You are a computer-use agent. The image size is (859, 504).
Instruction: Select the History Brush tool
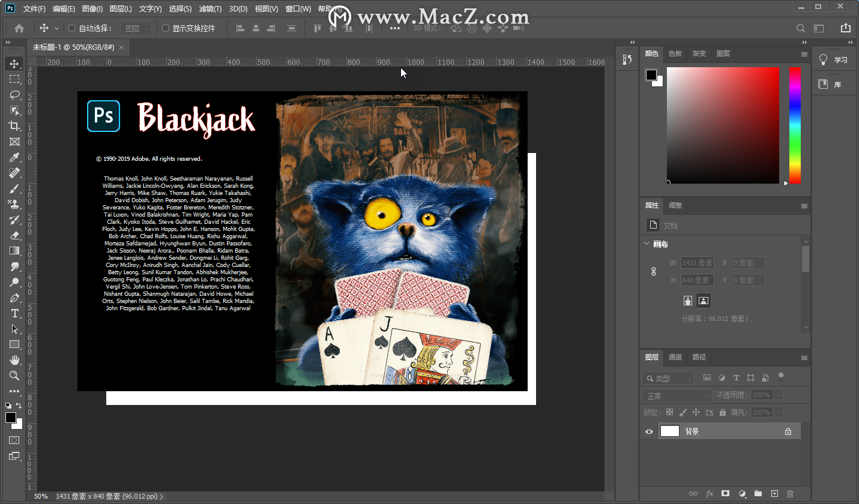click(14, 220)
